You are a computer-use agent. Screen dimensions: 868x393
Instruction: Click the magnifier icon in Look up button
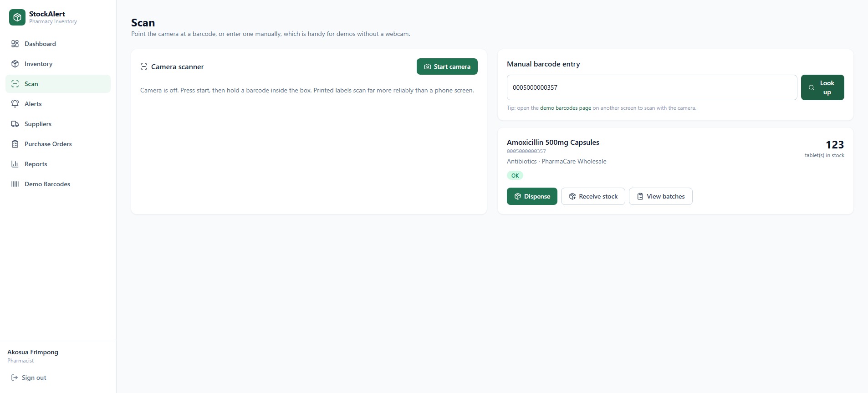point(812,87)
